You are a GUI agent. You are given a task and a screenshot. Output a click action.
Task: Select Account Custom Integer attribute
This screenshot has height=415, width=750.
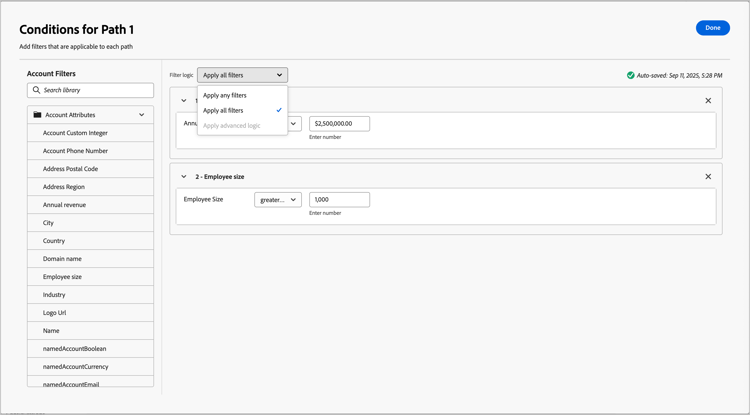coord(90,133)
